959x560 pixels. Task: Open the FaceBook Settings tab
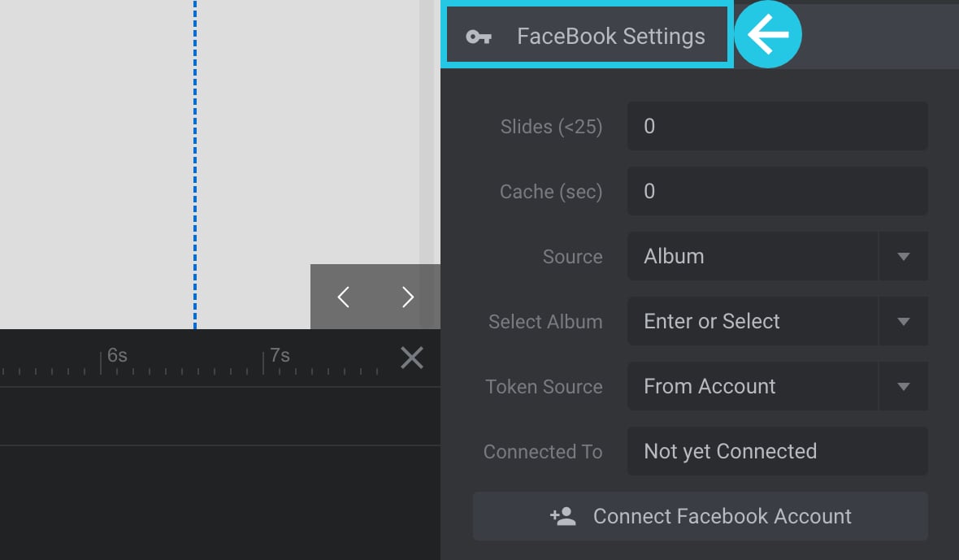pyautogui.click(x=587, y=36)
